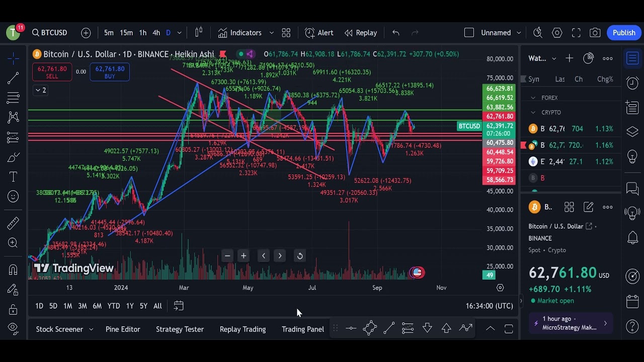Expand the indicators favorites dropdown arrow

(x=272, y=33)
